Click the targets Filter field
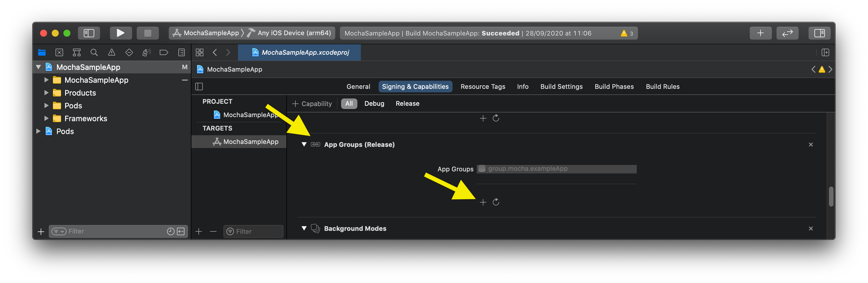The image size is (868, 283). (253, 231)
